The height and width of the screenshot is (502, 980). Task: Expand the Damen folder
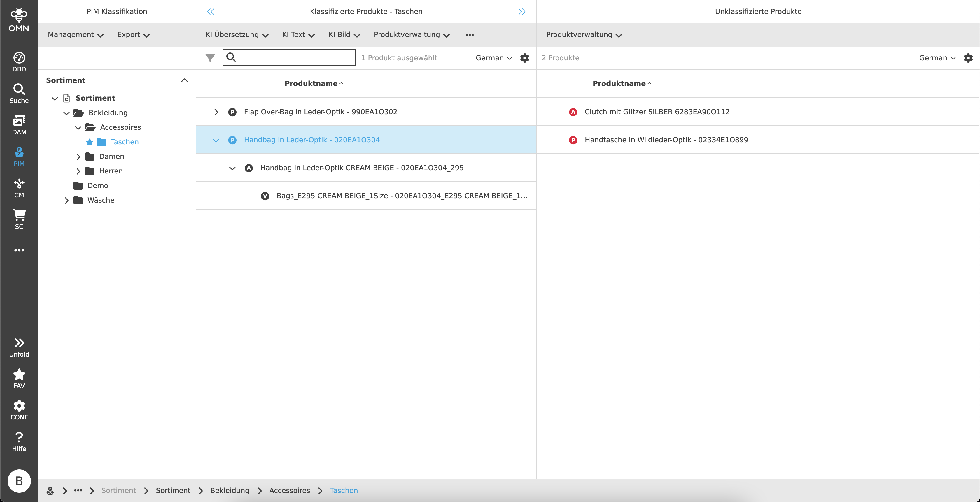(78, 157)
